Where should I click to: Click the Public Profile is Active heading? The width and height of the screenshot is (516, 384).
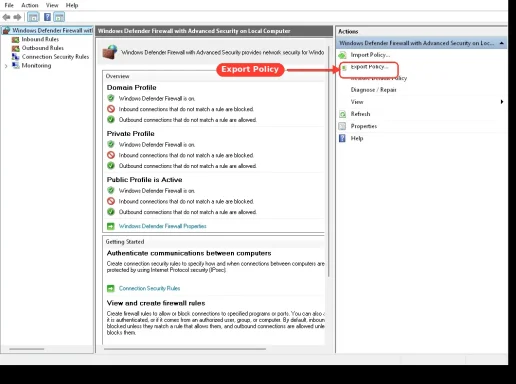[144, 180]
